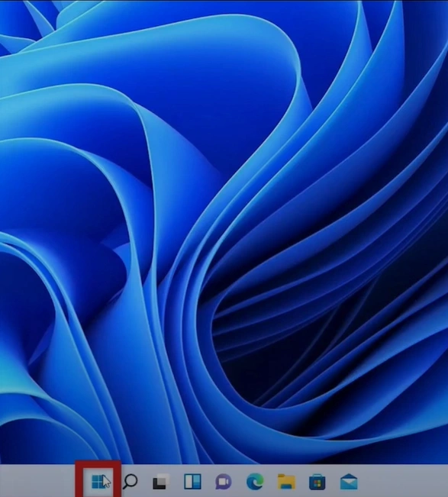
Task: Launch Microsoft Edge browser
Action: (255, 482)
